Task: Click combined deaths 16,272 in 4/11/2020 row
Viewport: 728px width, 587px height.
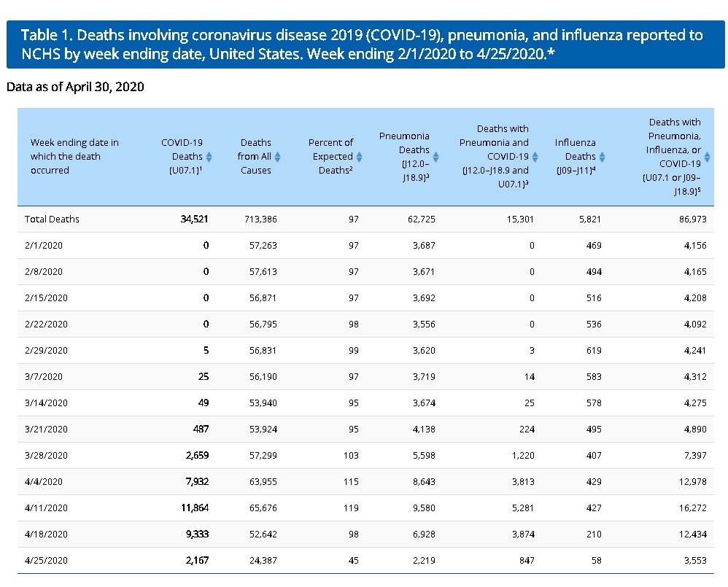Action: tap(693, 508)
